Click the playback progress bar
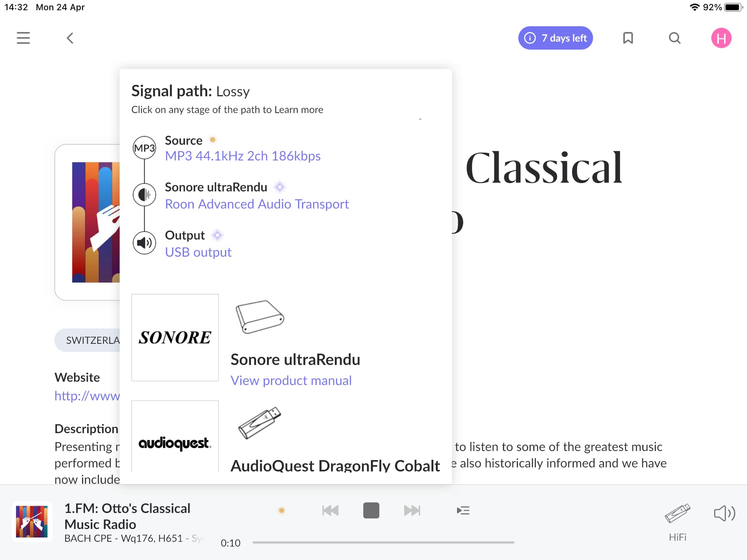Screen dimensions: 747x560 383,542
